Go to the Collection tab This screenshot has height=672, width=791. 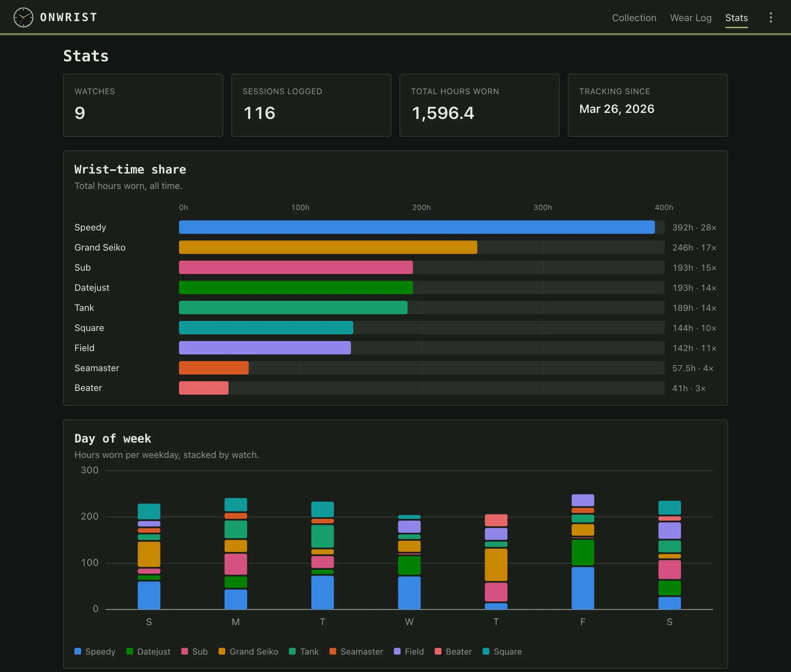click(x=634, y=18)
